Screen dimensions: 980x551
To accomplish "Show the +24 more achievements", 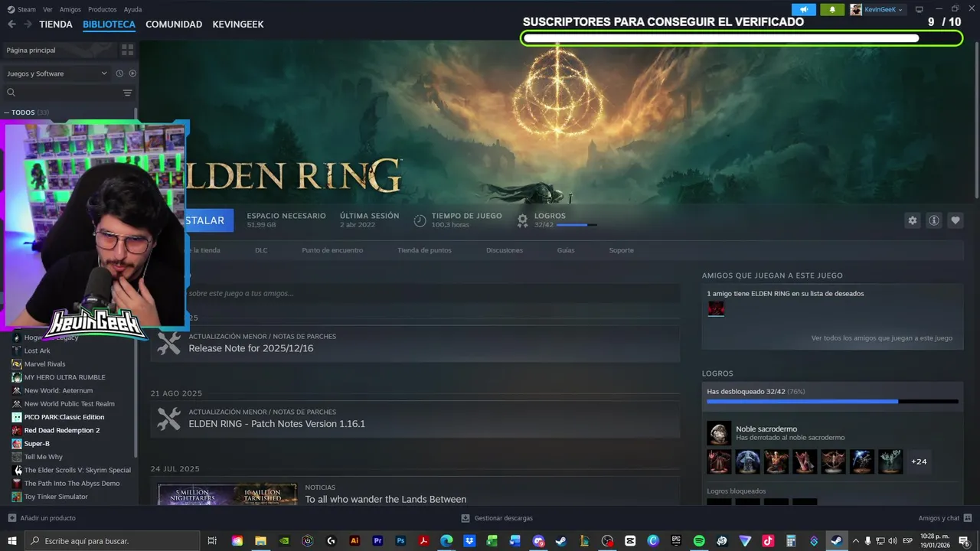I will click(919, 461).
